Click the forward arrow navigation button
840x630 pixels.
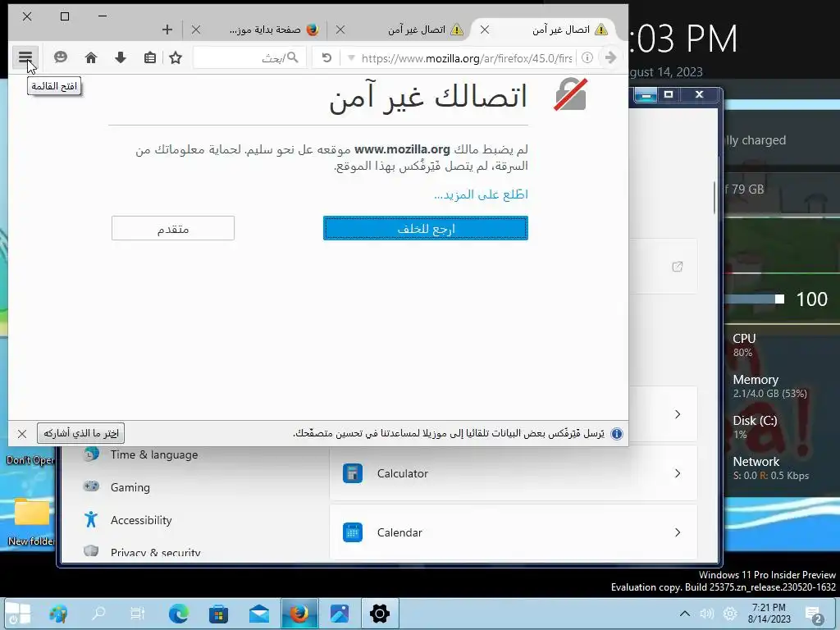[610, 57]
